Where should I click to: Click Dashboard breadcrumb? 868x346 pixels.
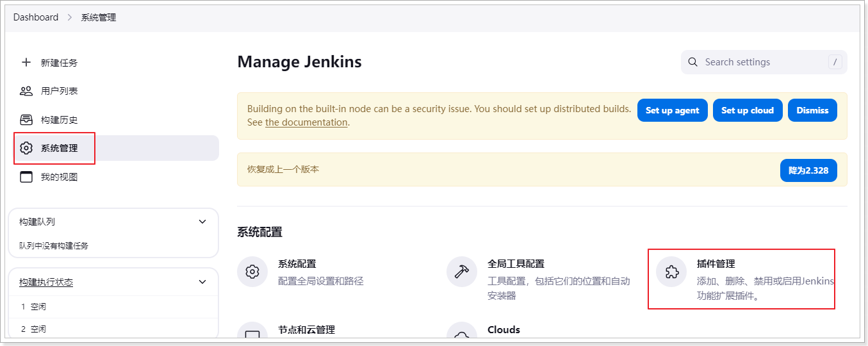point(36,17)
